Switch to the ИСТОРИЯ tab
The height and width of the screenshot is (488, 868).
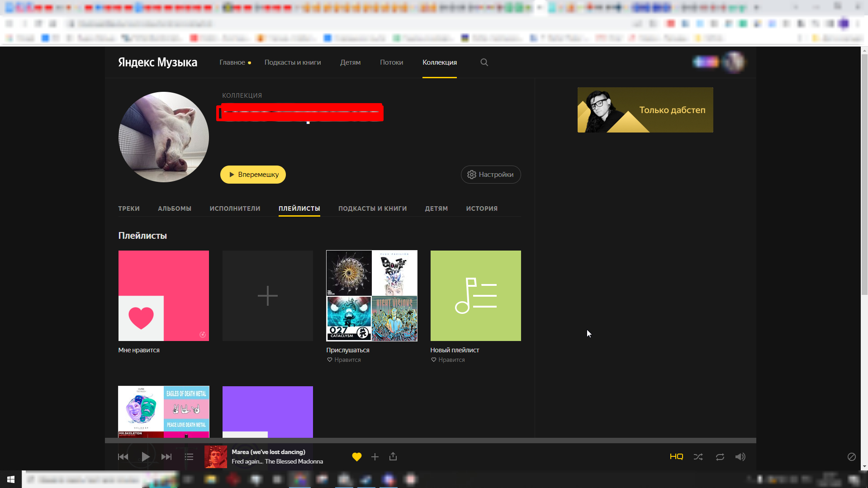tap(482, 208)
